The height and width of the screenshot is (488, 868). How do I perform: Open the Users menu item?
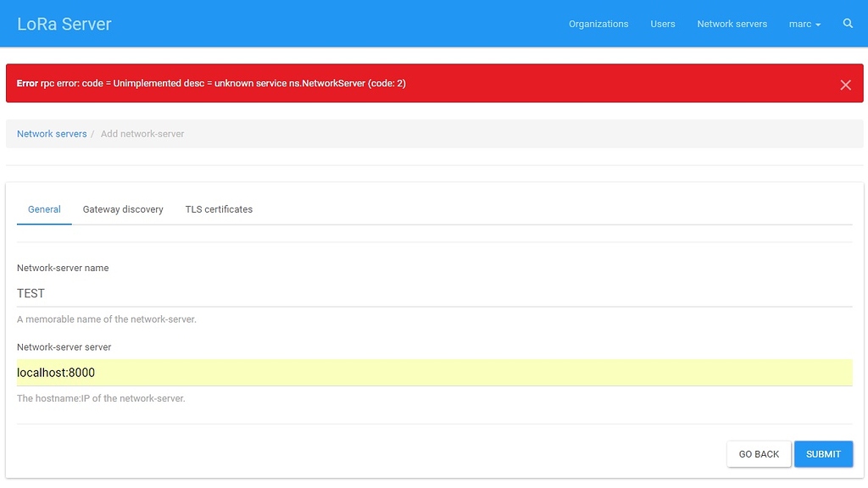[x=663, y=24]
